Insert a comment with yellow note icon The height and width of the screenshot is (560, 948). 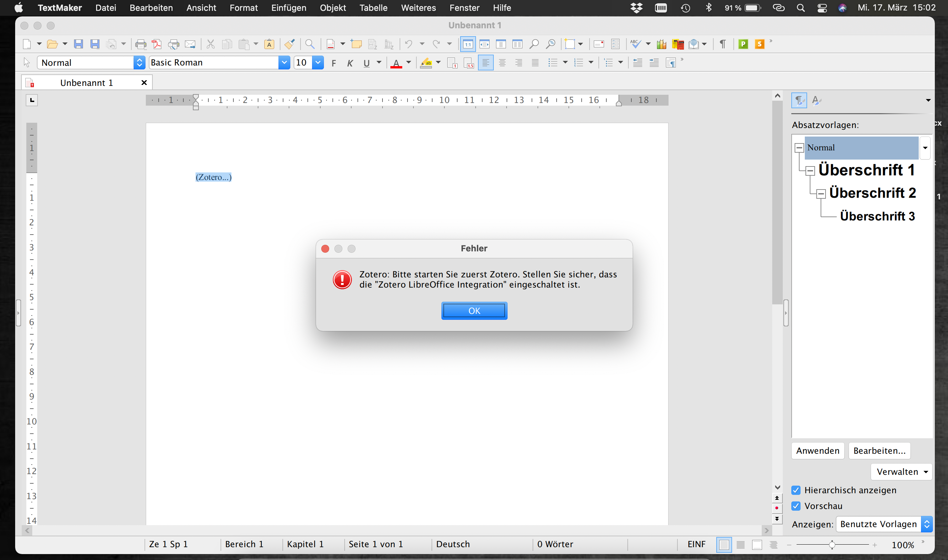pos(356,44)
